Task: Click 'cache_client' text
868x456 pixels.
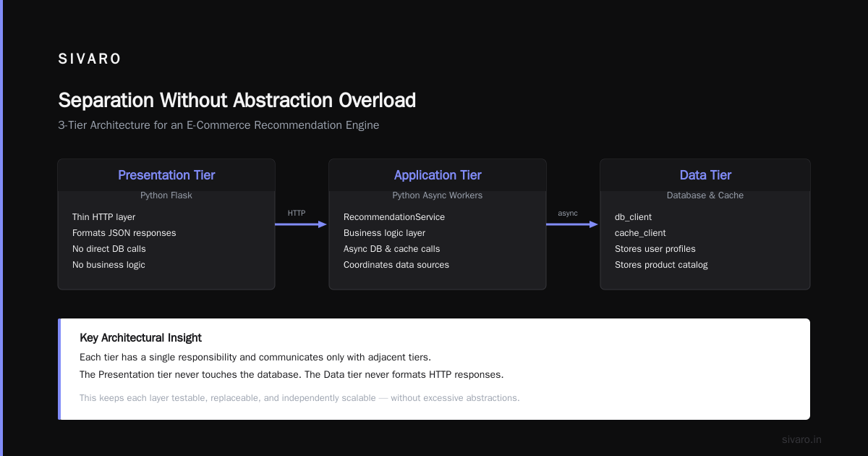Action: click(640, 233)
